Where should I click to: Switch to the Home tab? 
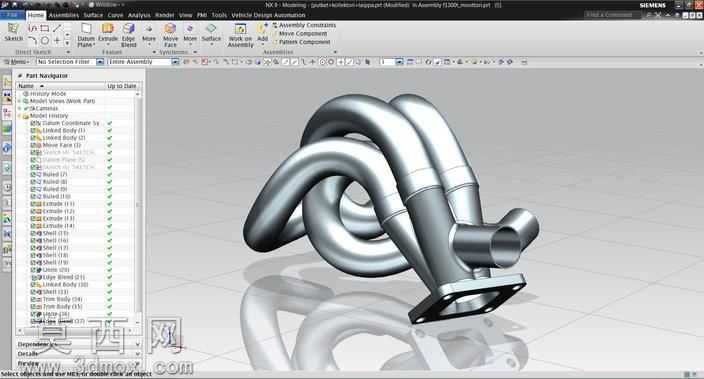35,15
